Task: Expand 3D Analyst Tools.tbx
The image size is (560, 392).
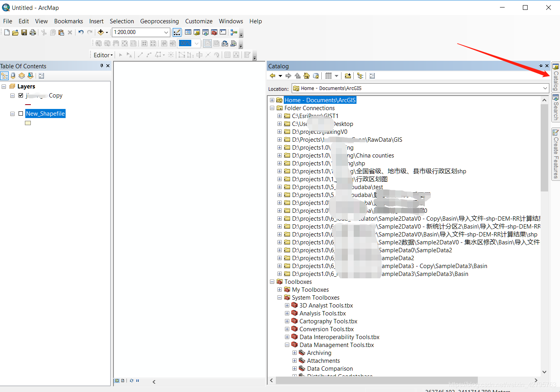Action: pyautogui.click(x=287, y=306)
